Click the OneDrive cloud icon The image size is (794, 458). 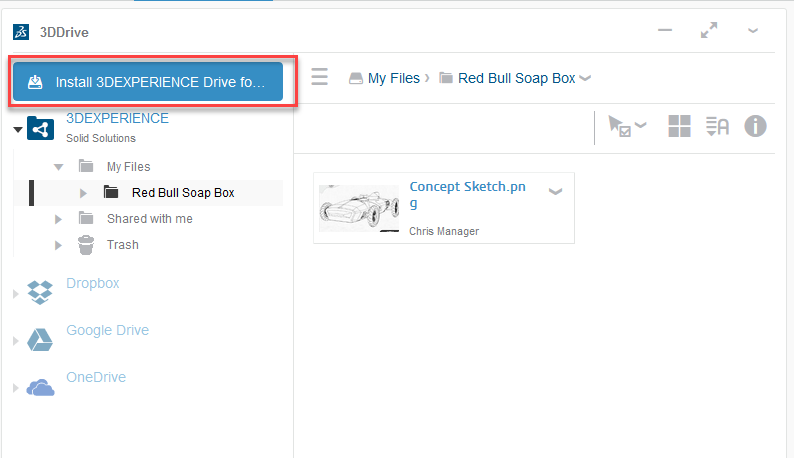pyautogui.click(x=40, y=387)
